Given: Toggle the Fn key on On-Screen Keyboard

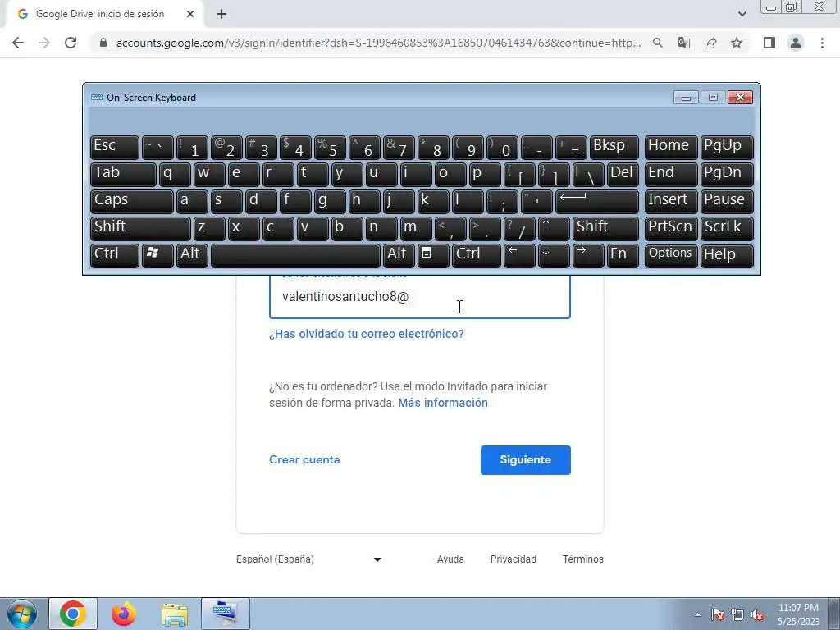Looking at the screenshot, I should click(623, 255).
